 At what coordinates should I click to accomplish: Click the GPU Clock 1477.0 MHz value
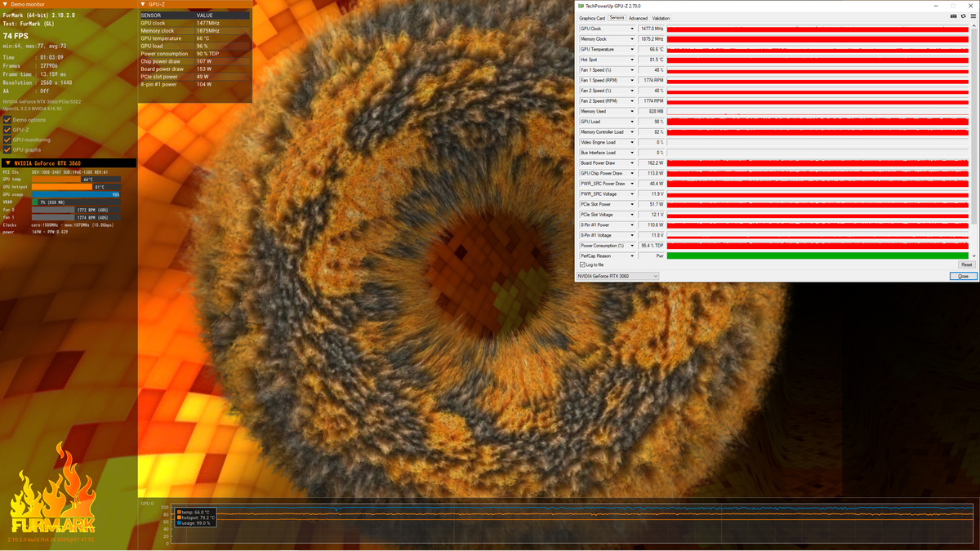pos(652,29)
